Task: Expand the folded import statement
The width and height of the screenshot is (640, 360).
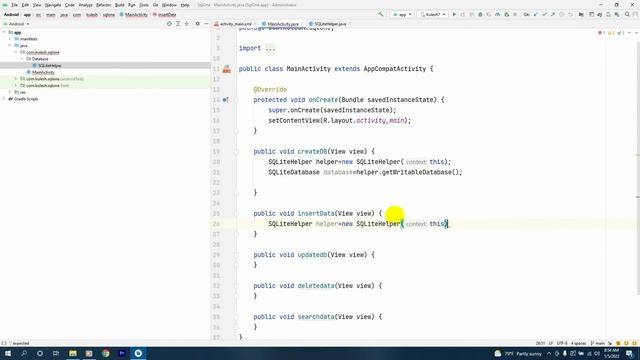Action: coord(270,48)
